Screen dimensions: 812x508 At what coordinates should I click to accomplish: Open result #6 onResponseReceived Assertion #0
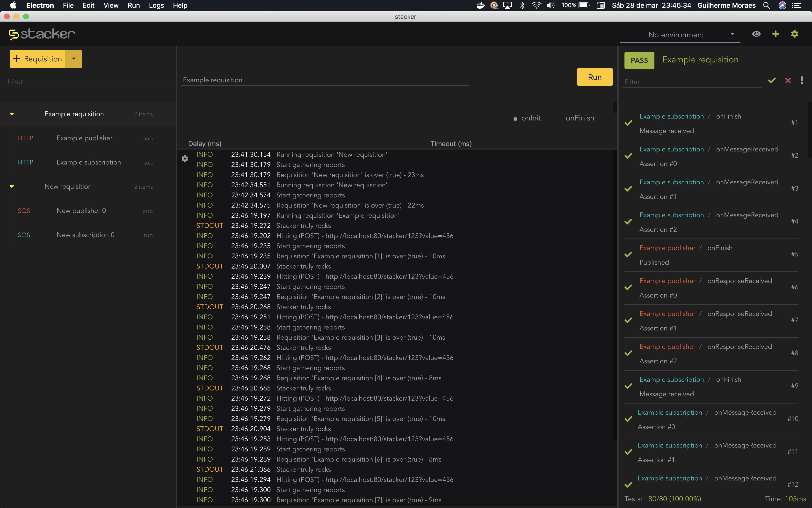click(x=711, y=288)
